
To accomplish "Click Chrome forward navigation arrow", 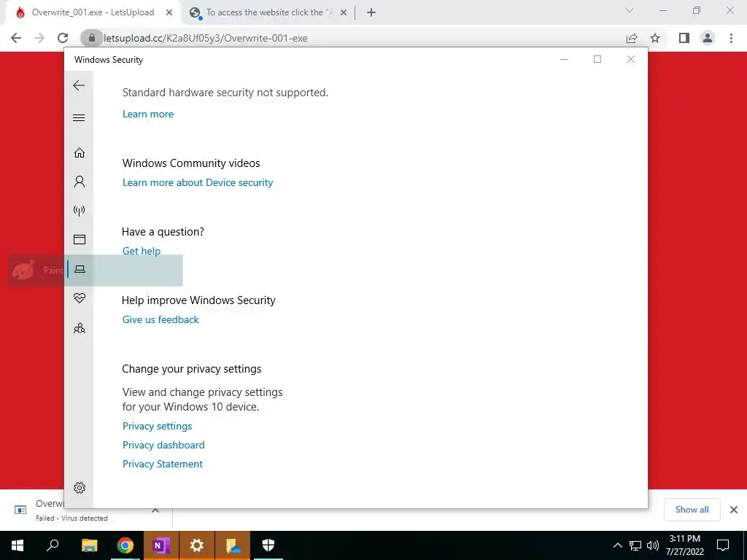I will pos(39,38).
